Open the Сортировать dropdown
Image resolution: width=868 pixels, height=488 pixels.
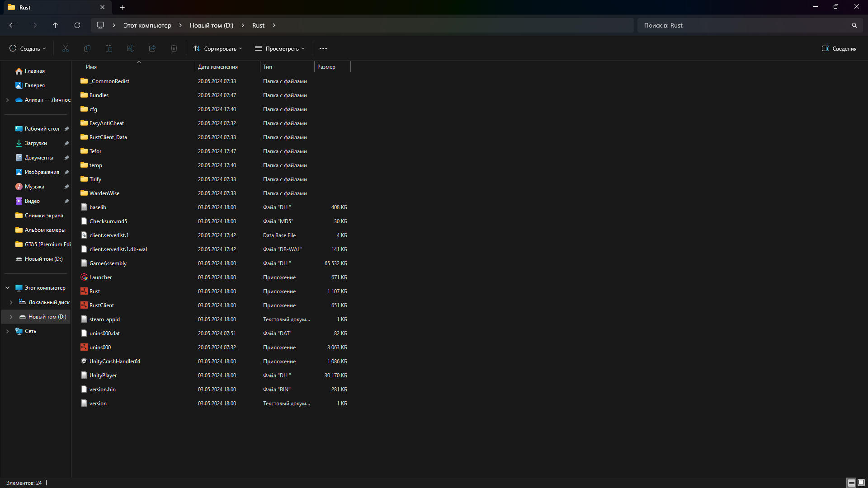coord(218,48)
